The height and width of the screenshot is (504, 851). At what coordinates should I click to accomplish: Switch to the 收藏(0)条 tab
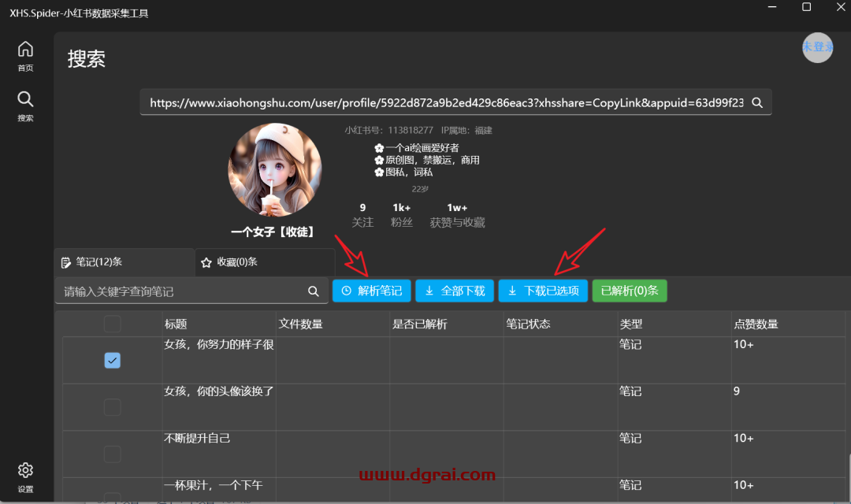(x=265, y=262)
